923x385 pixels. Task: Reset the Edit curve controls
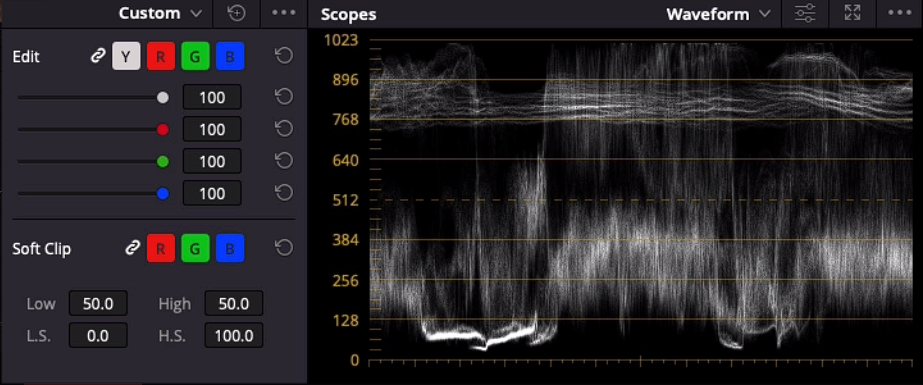(284, 57)
